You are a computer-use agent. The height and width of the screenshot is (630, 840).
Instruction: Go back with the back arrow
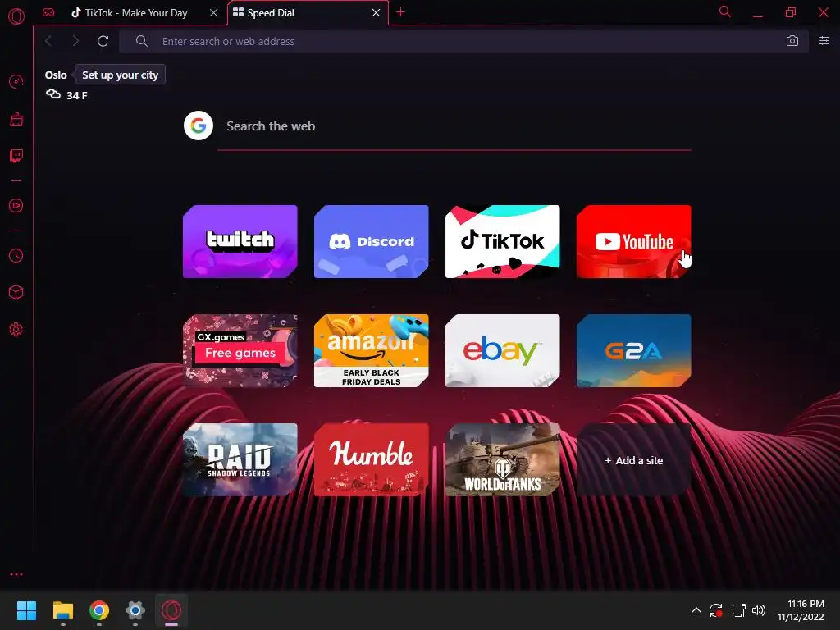(x=48, y=41)
